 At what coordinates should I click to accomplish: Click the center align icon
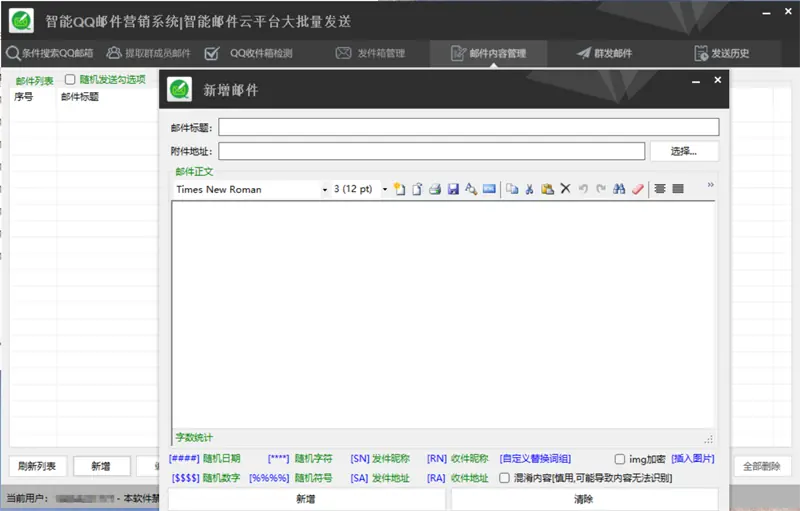point(660,189)
